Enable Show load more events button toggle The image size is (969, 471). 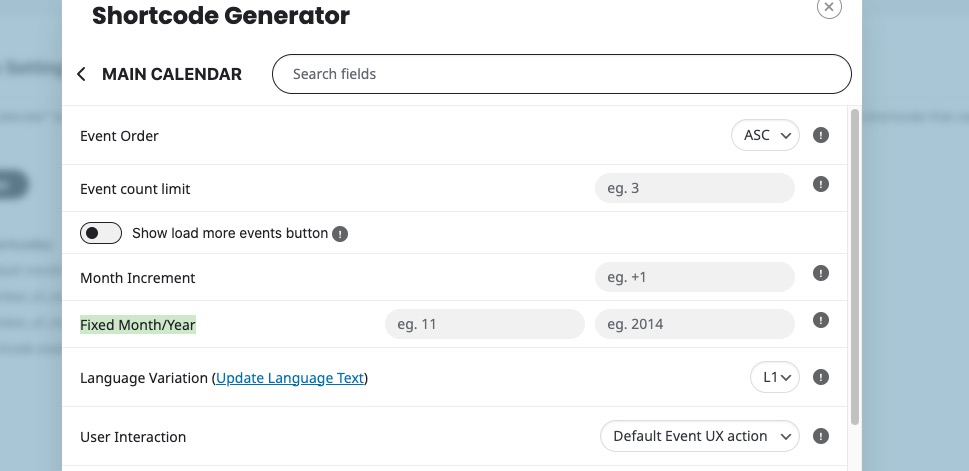pos(101,233)
